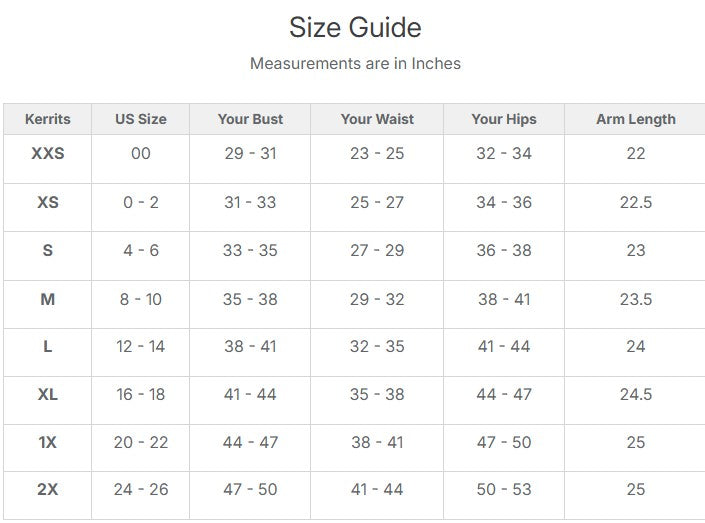Click the XXS size row label

(x=48, y=154)
